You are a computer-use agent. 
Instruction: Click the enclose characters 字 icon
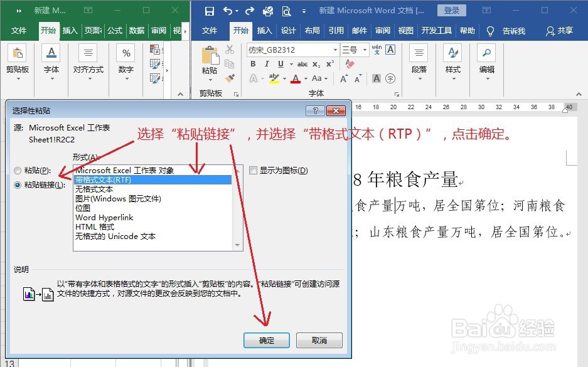pyautogui.click(x=390, y=78)
